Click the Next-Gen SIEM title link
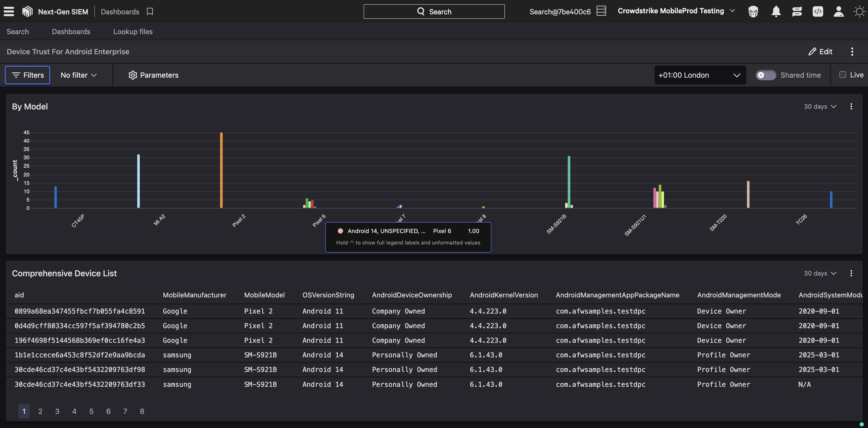 click(63, 11)
